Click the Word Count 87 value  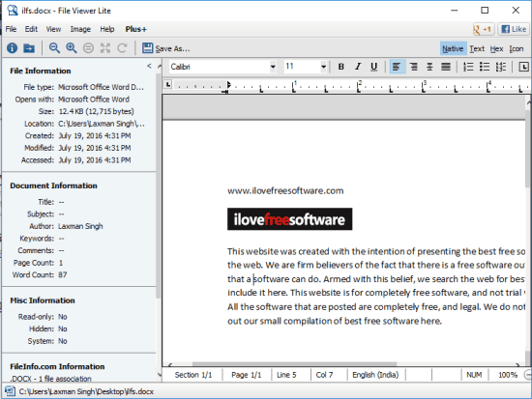[63, 274]
